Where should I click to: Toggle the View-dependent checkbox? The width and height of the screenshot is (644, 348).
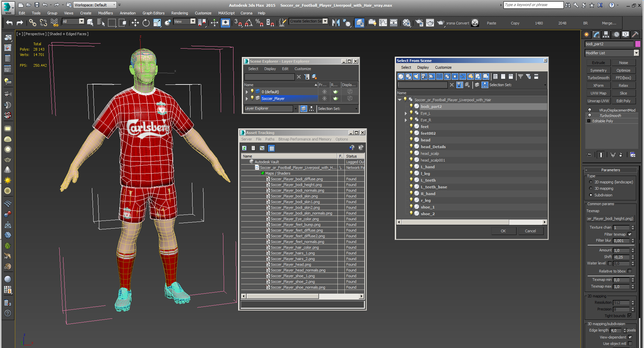[630, 337]
